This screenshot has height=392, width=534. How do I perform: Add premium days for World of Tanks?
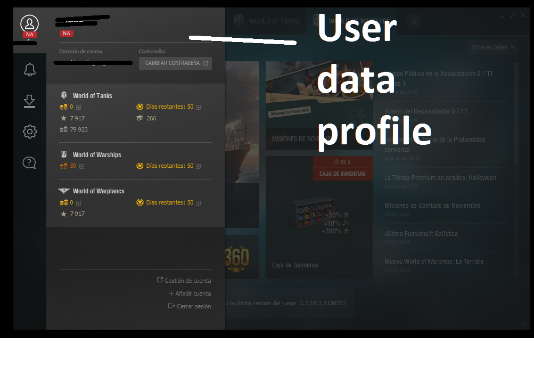coord(199,107)
